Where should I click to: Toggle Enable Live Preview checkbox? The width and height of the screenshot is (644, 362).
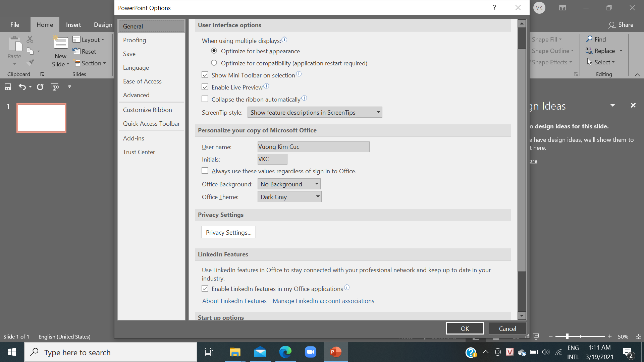pyautogui.click(x=205, y=87)
